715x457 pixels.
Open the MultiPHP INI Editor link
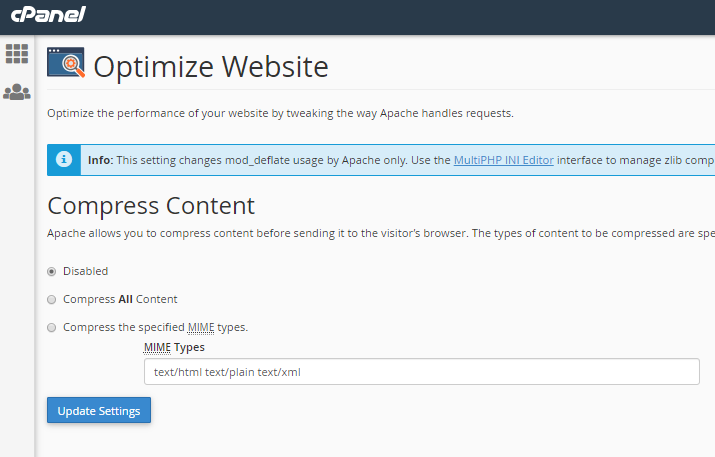503,160
